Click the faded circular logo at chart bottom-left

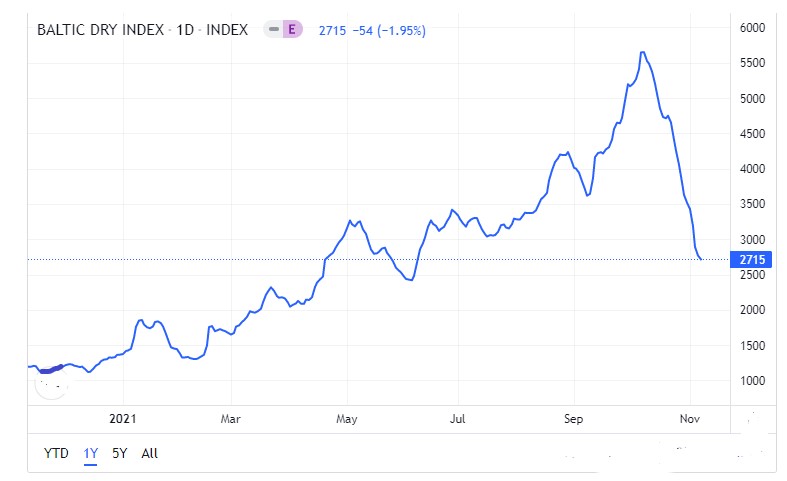[47, 379]
